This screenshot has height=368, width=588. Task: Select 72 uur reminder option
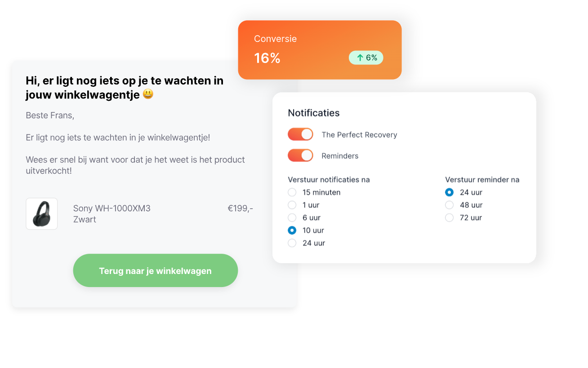pyautogui.click(x=449, y=218)
